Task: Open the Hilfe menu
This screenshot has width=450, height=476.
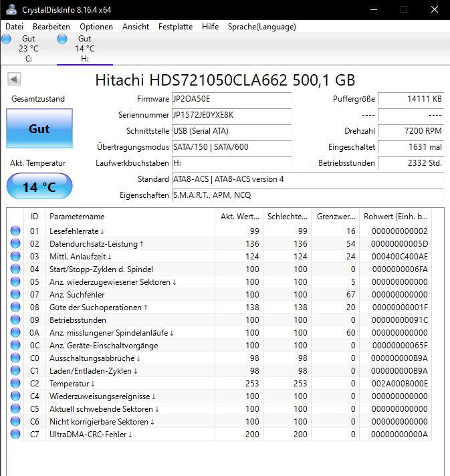Action: 210,27
